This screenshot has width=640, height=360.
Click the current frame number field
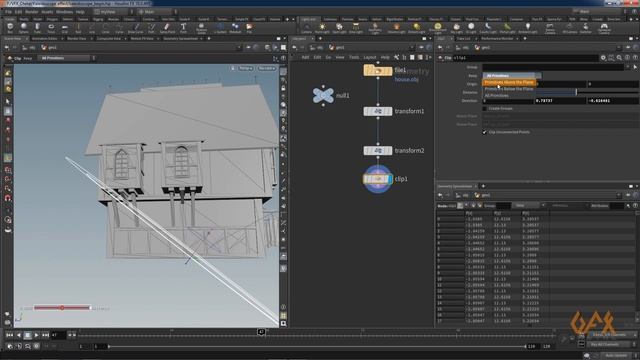point(58,335)
